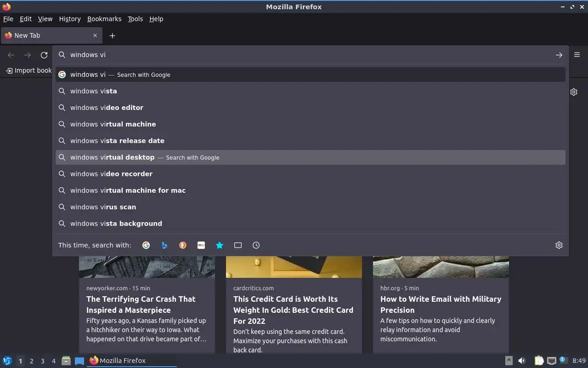The image size is (588, 368).
Task: Reload the current page
Action: click(x=44, y=55)
